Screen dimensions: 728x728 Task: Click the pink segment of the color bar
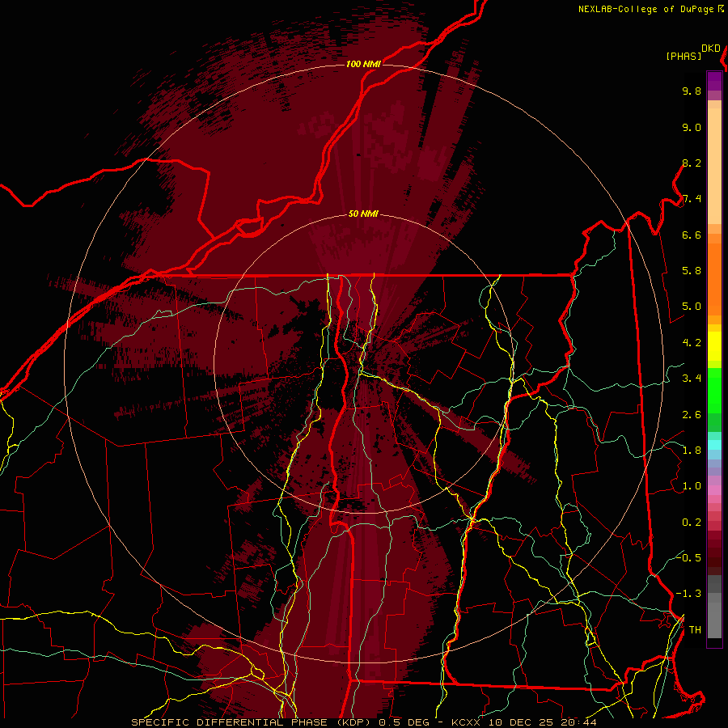(714, 490)
